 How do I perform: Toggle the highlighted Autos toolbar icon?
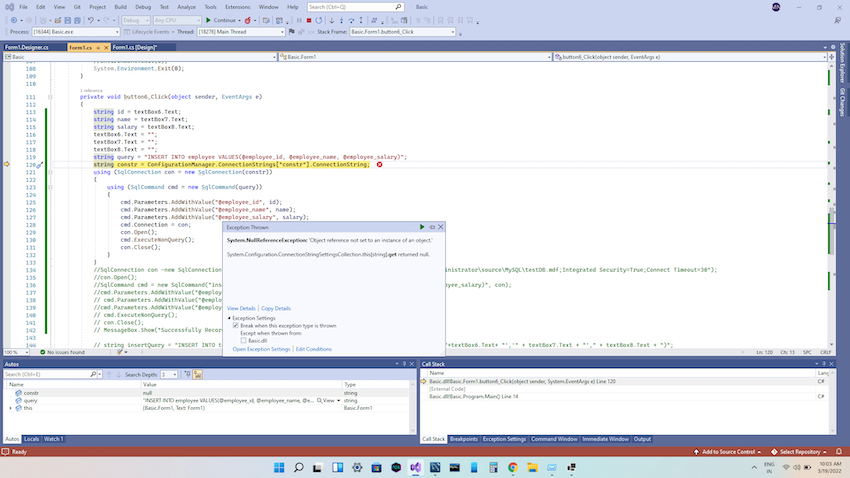click(198, 374)
